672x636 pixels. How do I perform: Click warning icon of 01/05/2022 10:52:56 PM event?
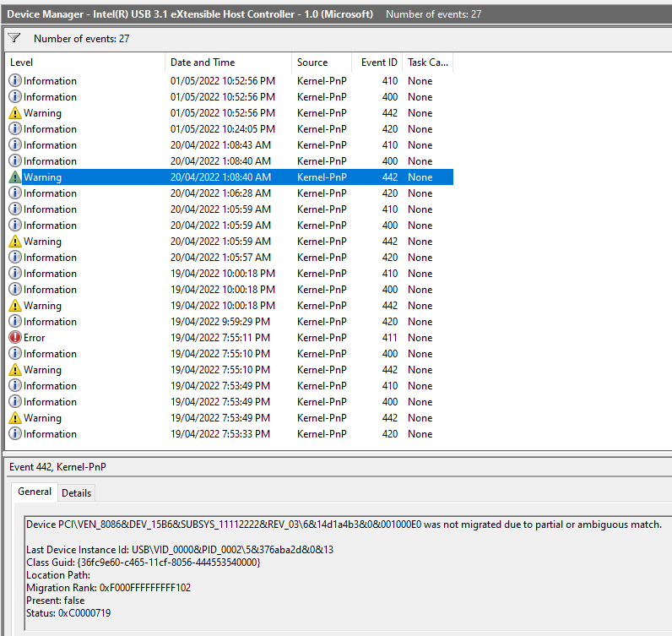click(15, 113)
